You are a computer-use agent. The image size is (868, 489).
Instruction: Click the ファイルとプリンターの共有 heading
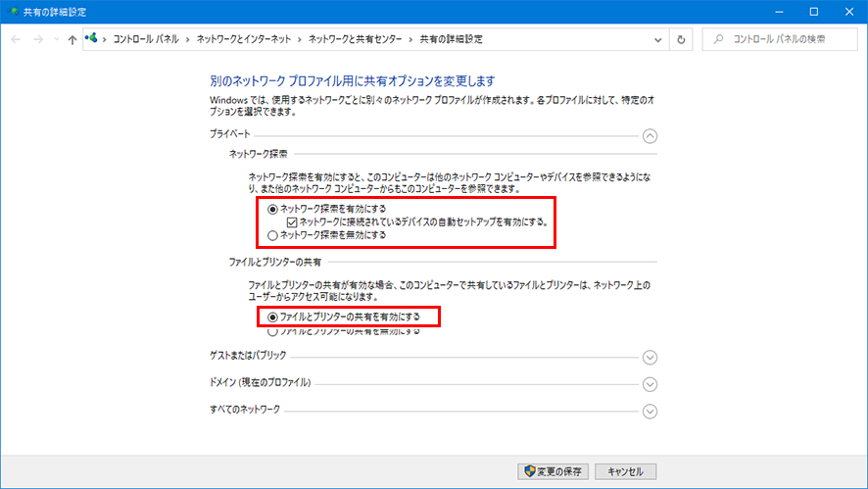[275, 262]
